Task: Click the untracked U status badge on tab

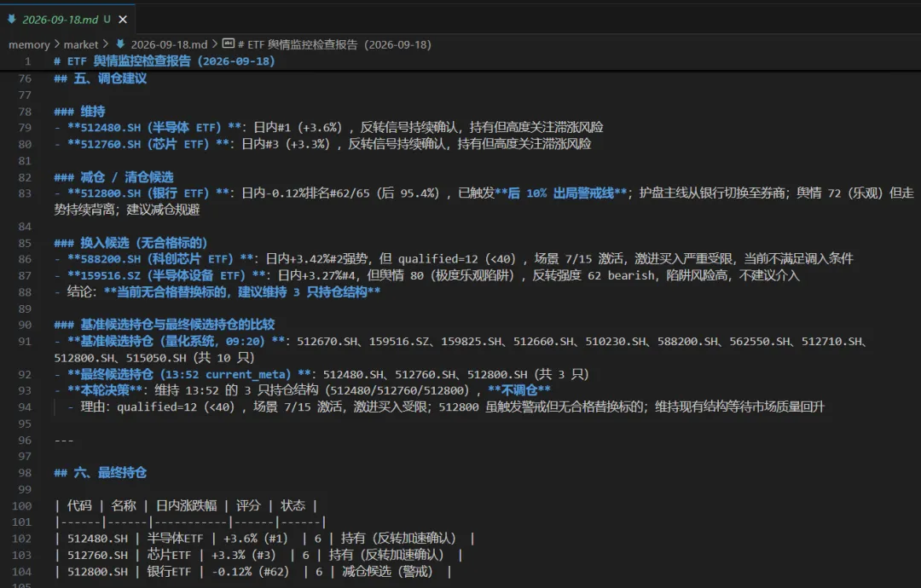Action: click(107, 20)
